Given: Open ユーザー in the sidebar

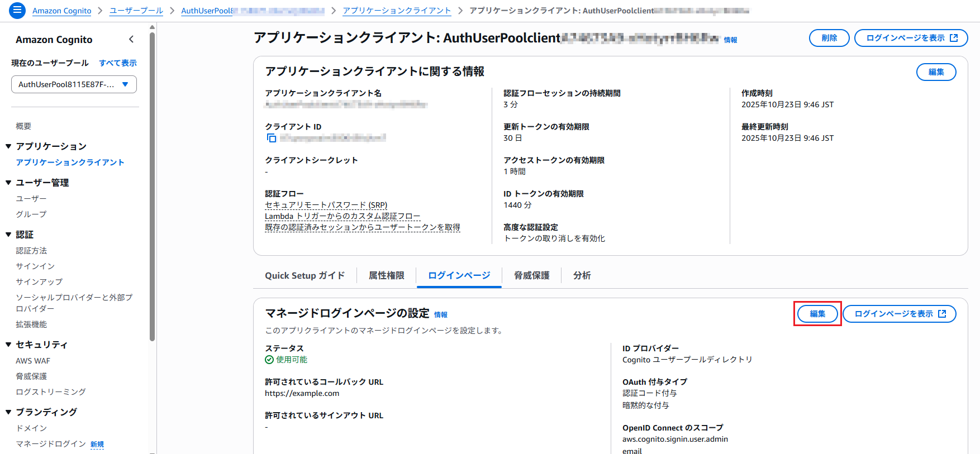Looking at the screenshot, I should point(31,199).
